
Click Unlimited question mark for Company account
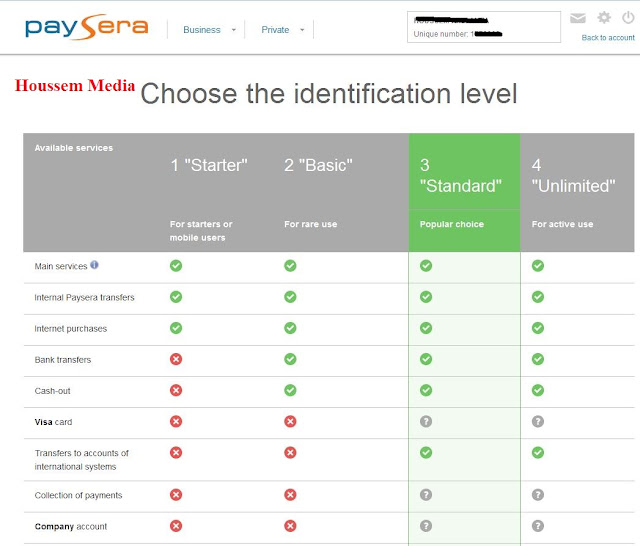coord(538,526)
